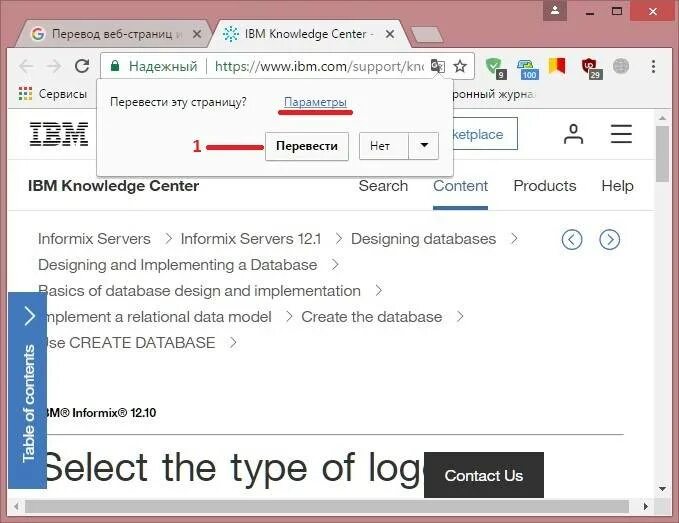Screen dimensions: 679x523
Task: Open the Products menu item
Action: click(545, 186)
